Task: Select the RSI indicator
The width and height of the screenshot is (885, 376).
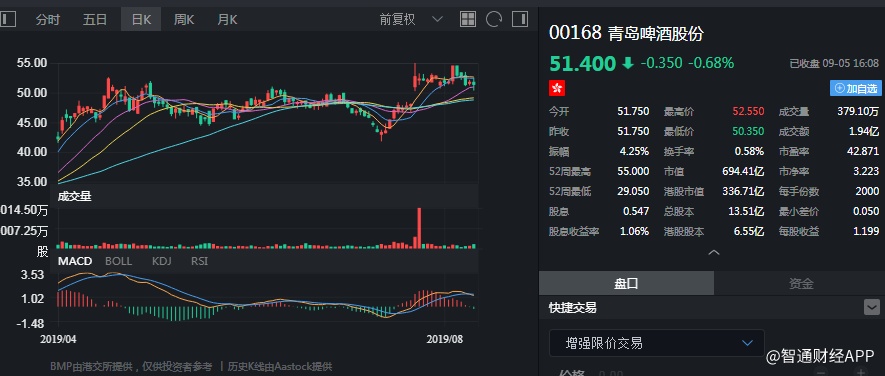Action: click(x=199, y=261)
